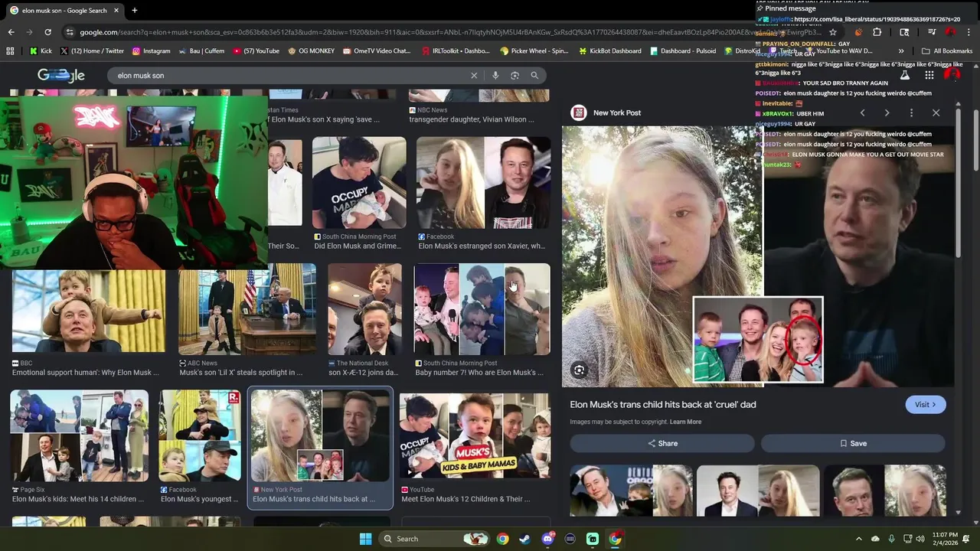The image size is (980, 551).
Task: Start a voice search with the microphone
Action: click(495, 76)
